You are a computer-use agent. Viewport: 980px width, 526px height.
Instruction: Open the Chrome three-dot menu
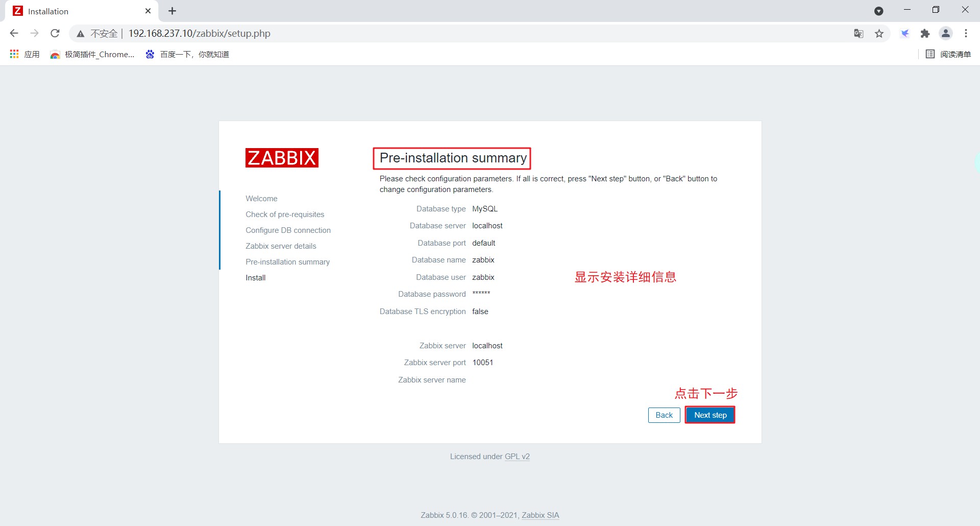(966, 33)
